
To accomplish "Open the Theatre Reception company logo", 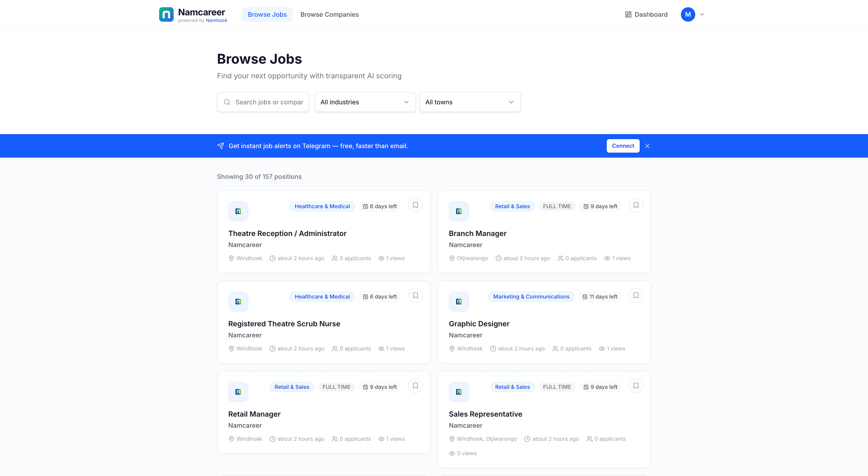I will pos(238,211).
